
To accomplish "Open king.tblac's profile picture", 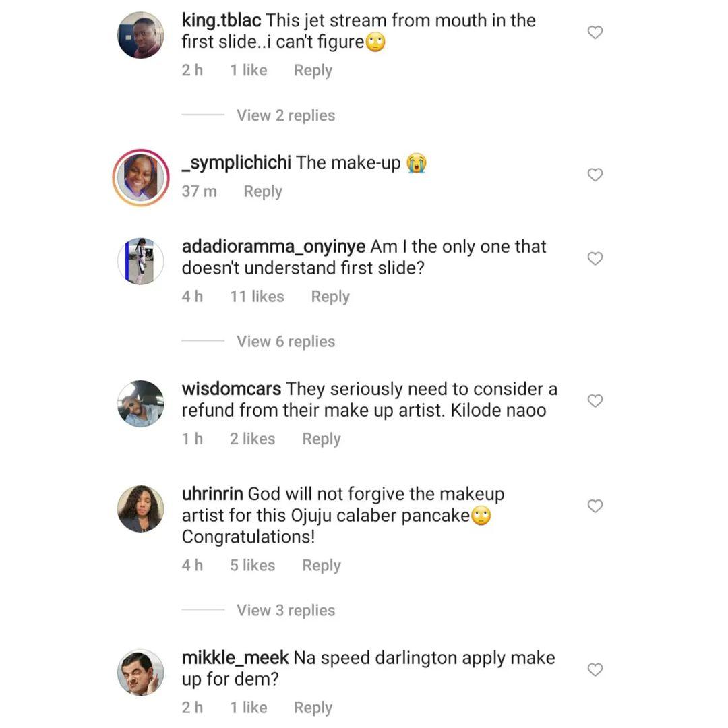I will click(141, 35).
